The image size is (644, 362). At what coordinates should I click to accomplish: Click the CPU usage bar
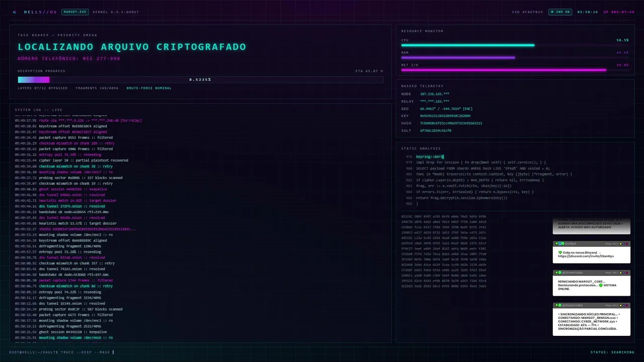[515, 45]
